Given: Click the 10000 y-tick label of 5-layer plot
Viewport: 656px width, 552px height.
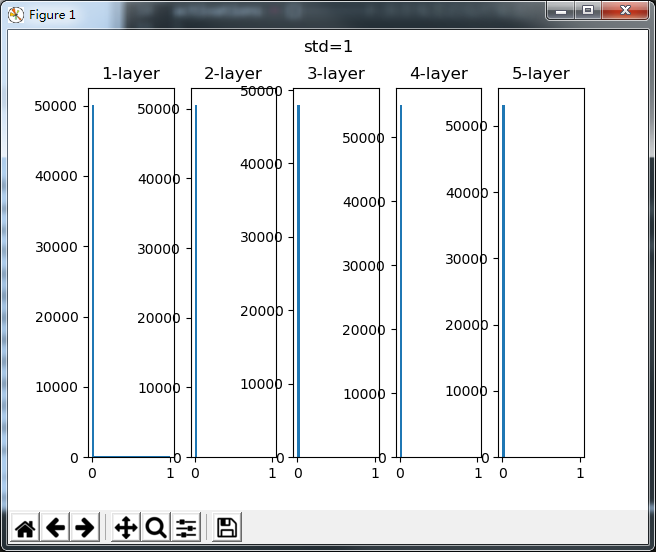Looking at the screenshot, I should [466, 391].
